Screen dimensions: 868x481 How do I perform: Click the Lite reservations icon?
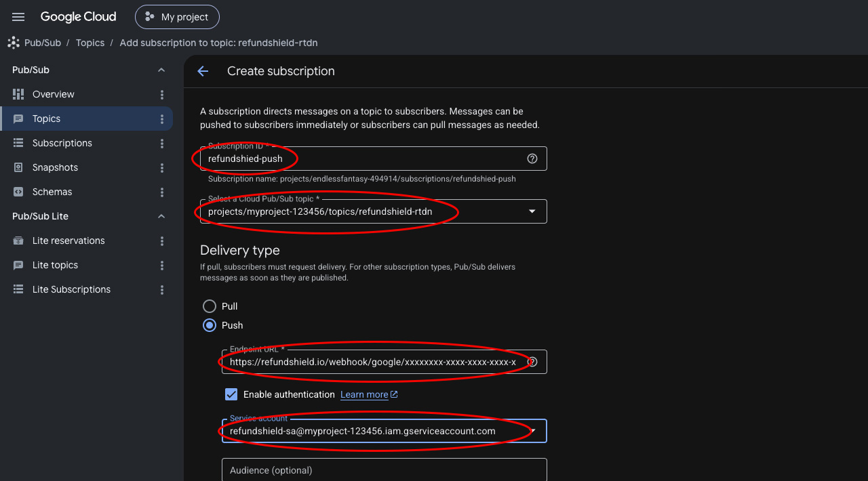pos(18,240)
